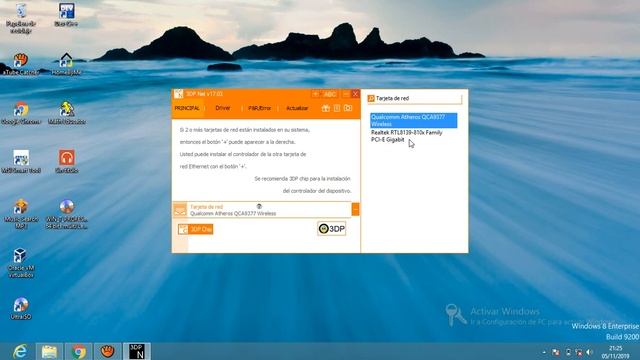Viewport: 640px width, 360px height.
Task: Open the Actualizar tab
Action: (x=297, y=108)
